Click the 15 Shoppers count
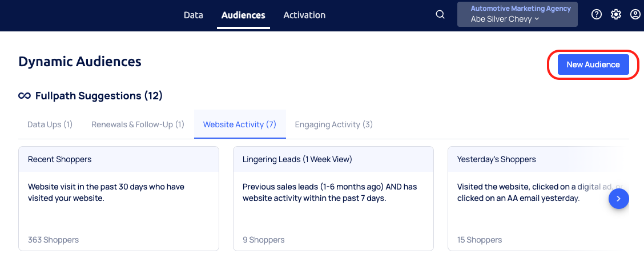644x274 pixels. (x=480, y=240)
